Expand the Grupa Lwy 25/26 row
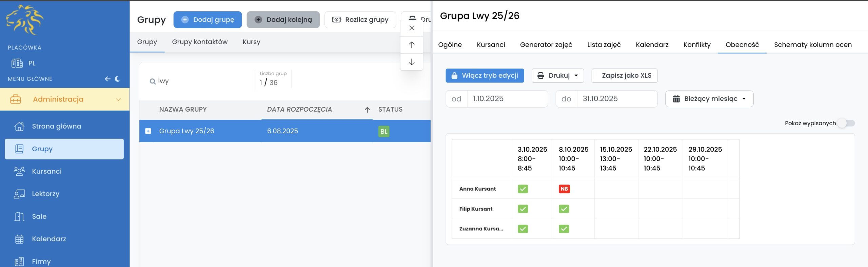868x267 pixels. [148, 131]
